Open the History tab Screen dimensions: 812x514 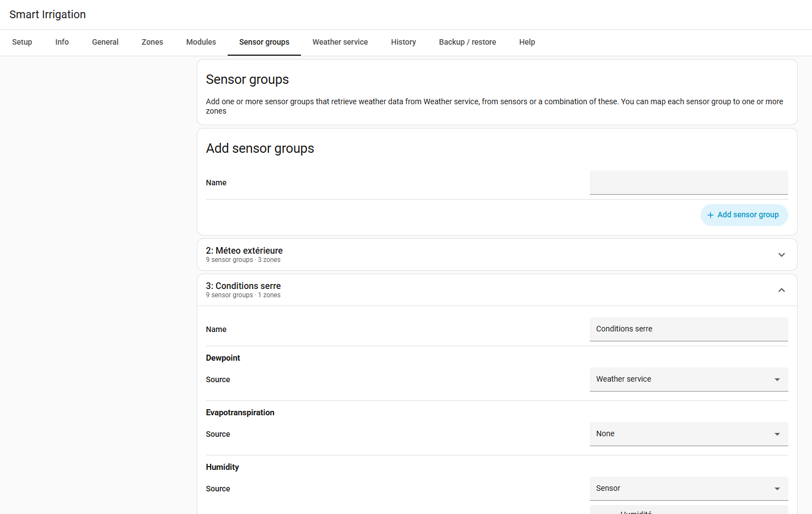[x=404, y=42]
